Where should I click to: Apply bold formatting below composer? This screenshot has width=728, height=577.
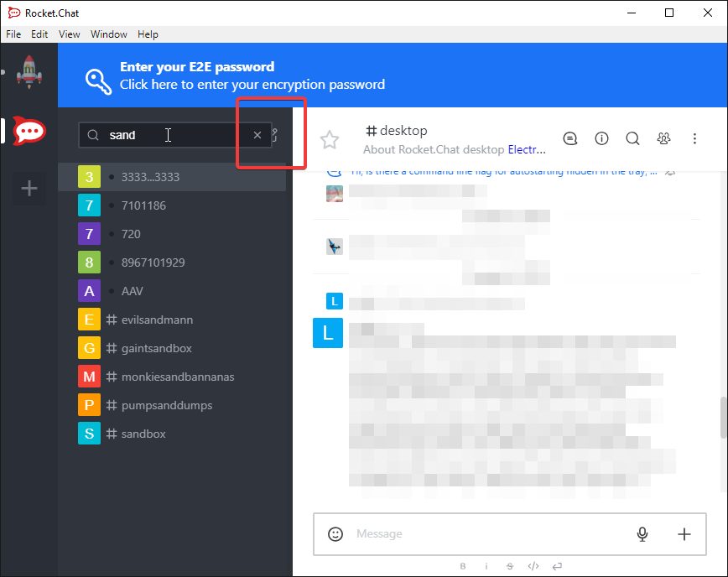pos(463,566)
